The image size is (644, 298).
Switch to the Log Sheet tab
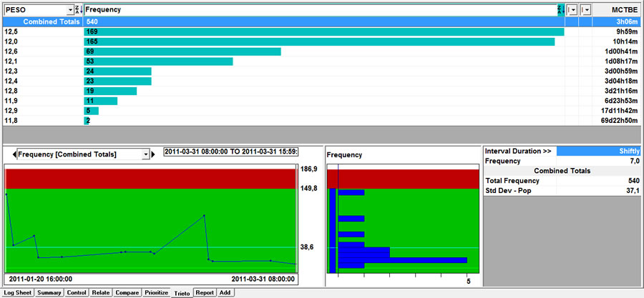pyautogui.click(x=17, y=293)
